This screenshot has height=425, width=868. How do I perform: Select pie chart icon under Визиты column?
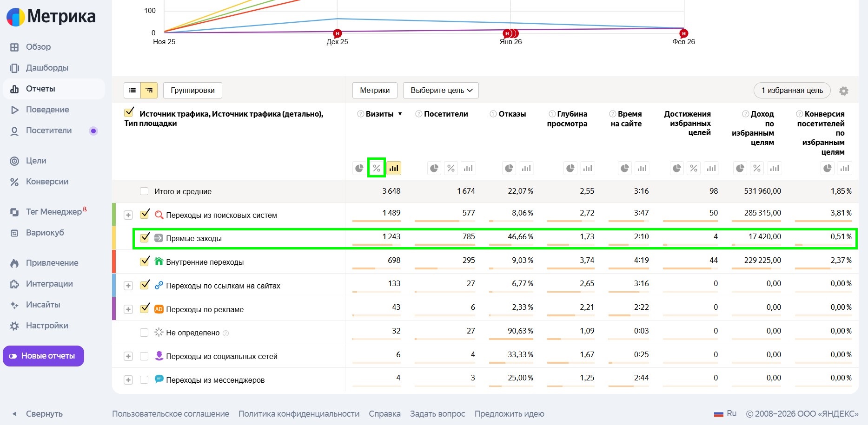pos(359,168)
